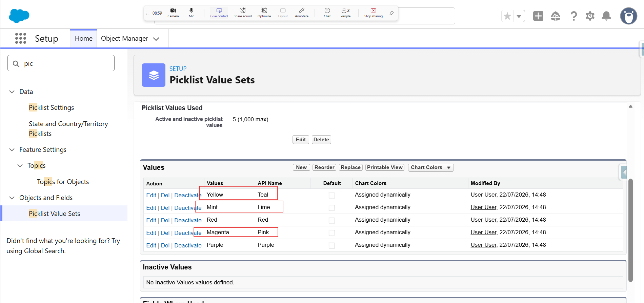Open the Help question mark icon
Viewport: 644px width, 303px height.
pos(573,16)
